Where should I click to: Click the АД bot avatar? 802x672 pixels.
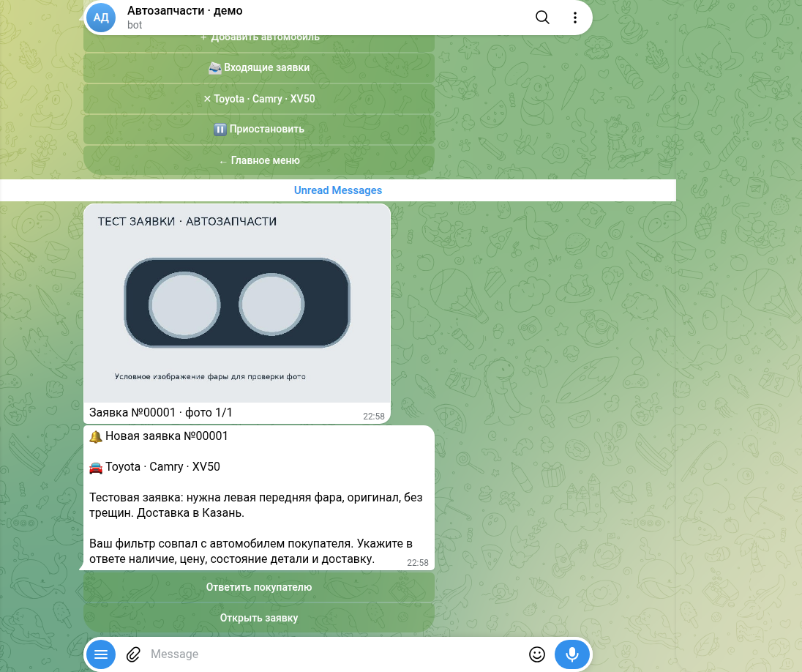pyautogui.click(x=101, y=18)
